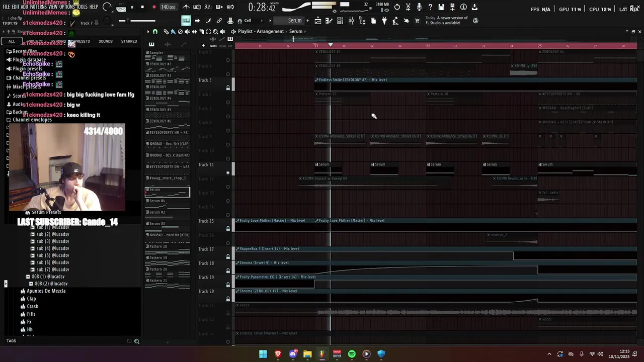Arm the red record button
Screen dimensions: 644x362
pos(154,7)
